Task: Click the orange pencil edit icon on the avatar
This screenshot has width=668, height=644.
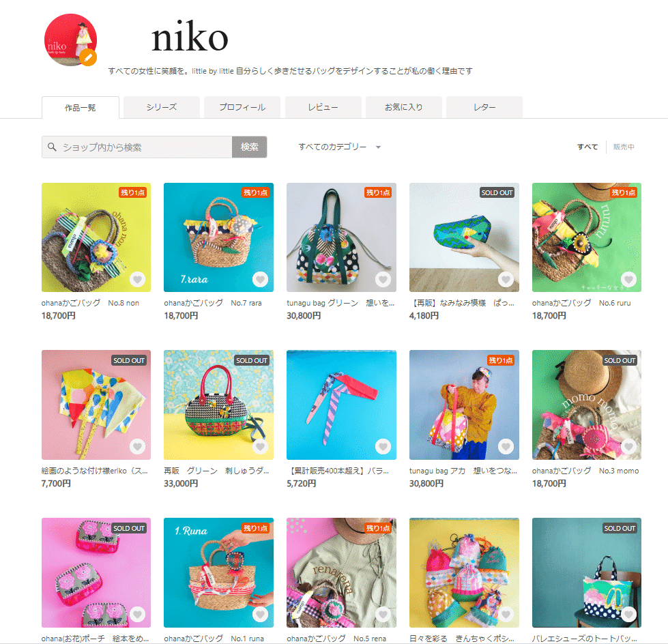Action: coord(88,57)
